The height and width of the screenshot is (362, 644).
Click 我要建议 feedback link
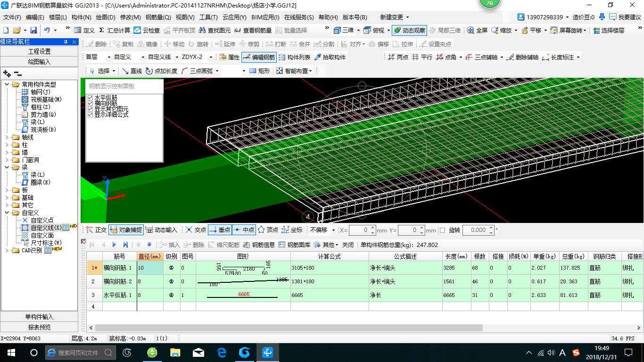625,17
